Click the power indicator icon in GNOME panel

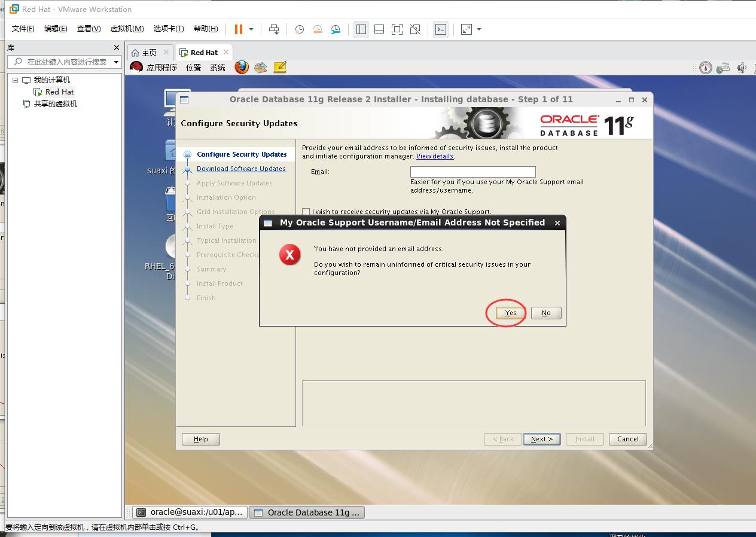pyautogui.click(x=706, y=68)
